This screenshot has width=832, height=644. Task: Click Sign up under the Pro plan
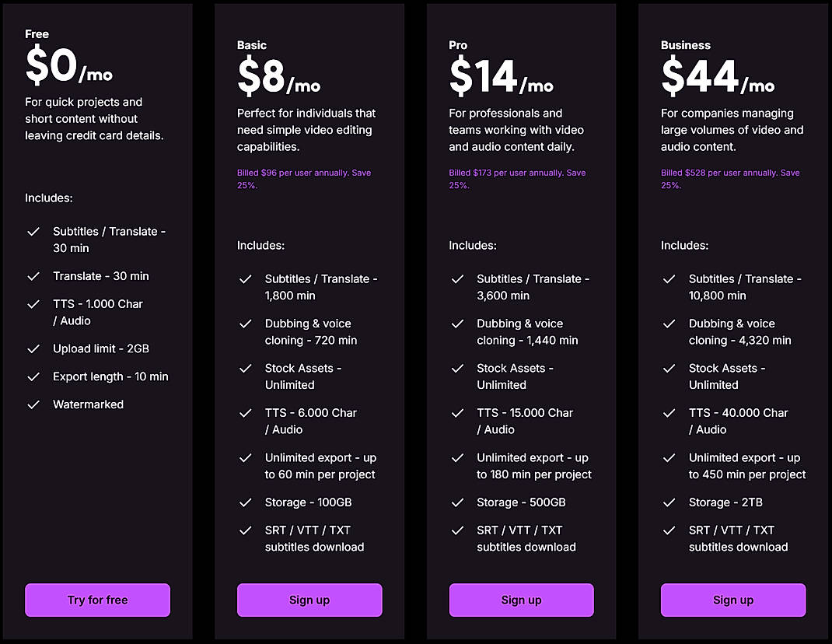coord(521,600)
